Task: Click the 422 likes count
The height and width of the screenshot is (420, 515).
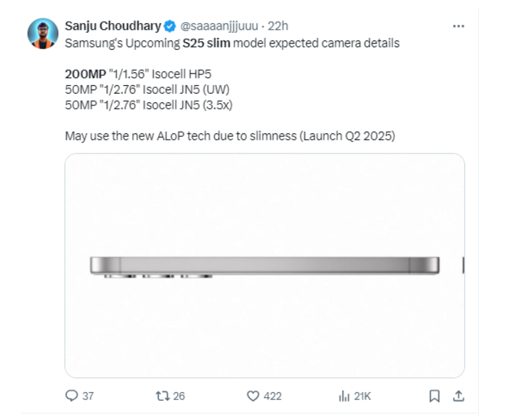Action: point(272,396)
